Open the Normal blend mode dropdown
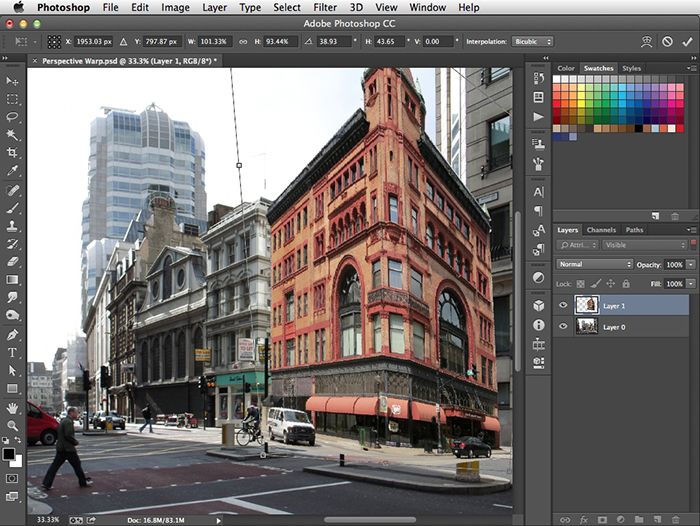Viewport: 700px width, 526px height. point(594,264)
